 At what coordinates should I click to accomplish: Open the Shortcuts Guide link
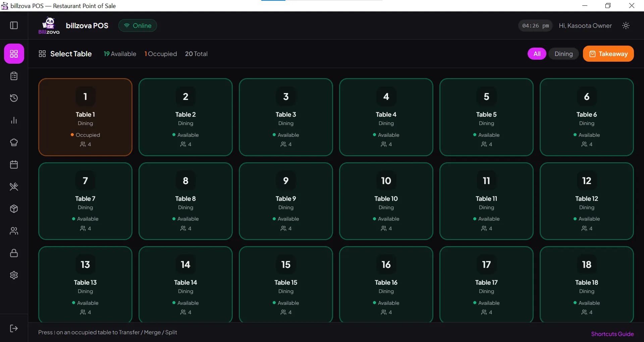click(612, 334)
